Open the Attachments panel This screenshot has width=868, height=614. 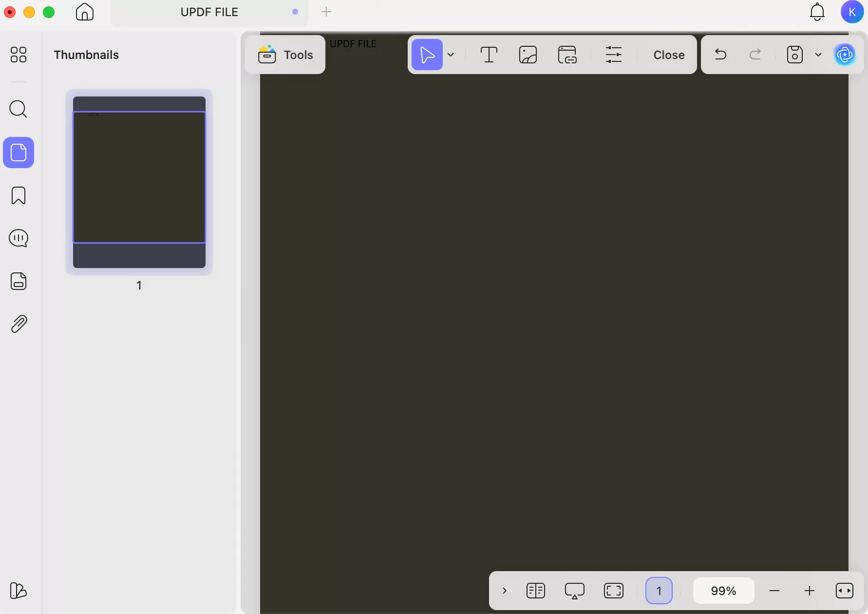[18, 324]
